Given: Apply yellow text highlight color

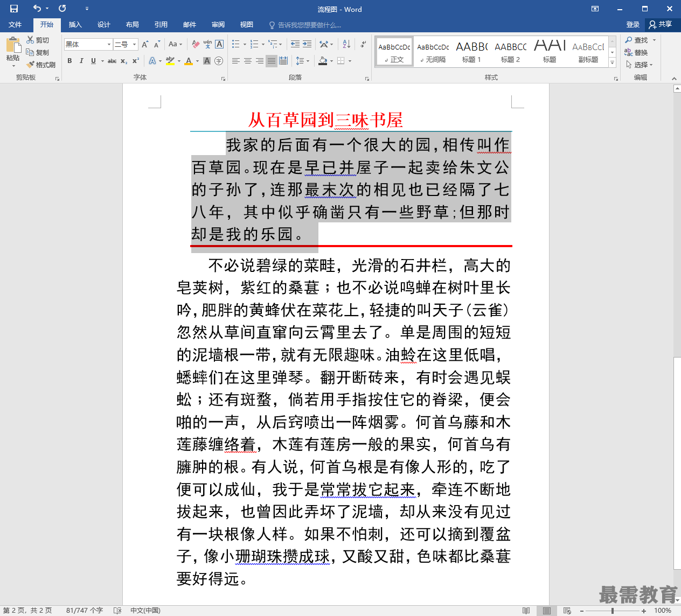Looking at the screenshot, I should (170, 61).
